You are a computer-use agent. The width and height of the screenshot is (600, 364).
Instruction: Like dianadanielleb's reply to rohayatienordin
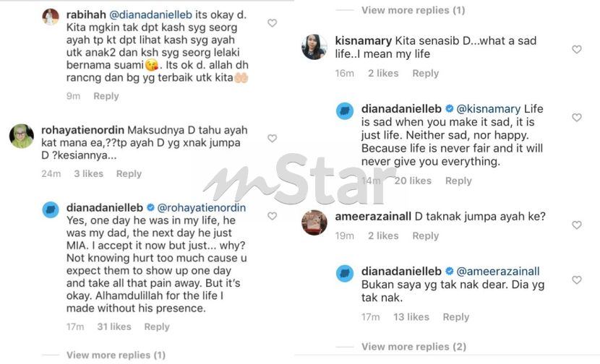[272, 216]
